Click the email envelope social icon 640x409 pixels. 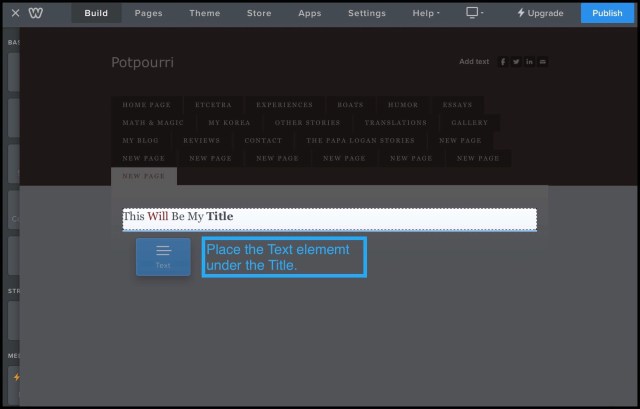tap(543, 62)
